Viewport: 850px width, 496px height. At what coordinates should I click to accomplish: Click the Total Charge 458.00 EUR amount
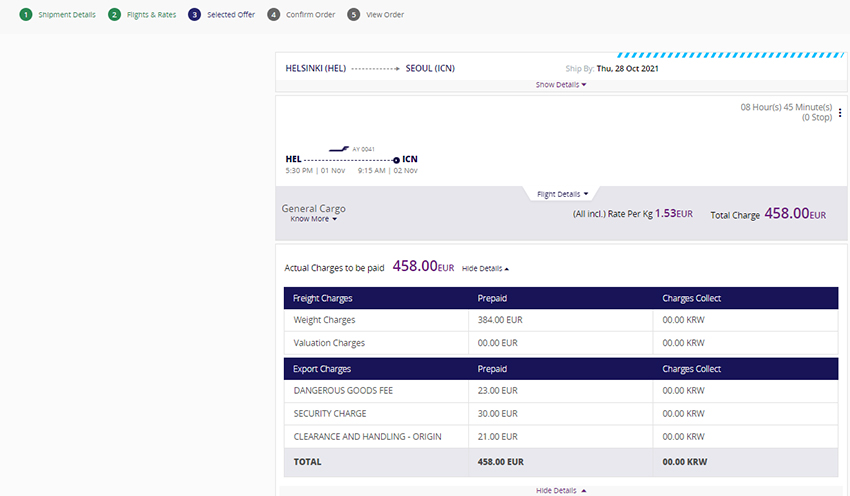point(795,213)
